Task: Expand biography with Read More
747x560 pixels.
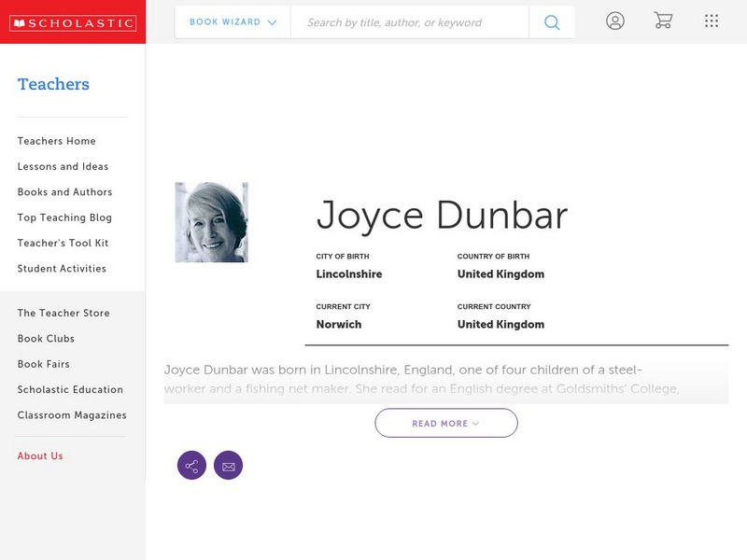Action: pyautogui.click(x=445, y=423)
